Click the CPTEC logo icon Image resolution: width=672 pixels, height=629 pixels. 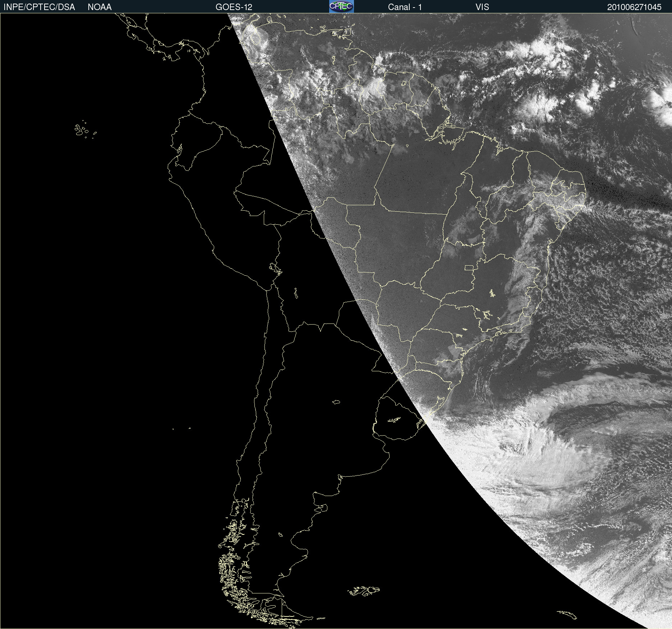coord(341,6)
